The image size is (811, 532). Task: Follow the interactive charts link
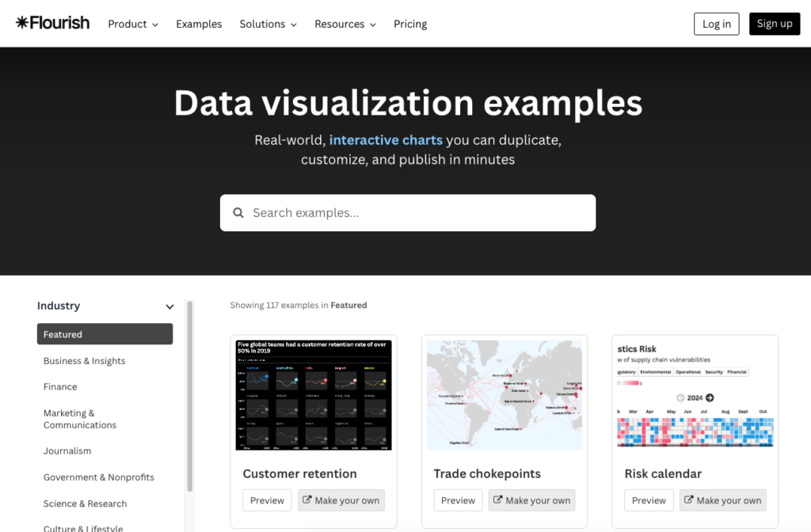pyautogui.click(x=386, y=140)
